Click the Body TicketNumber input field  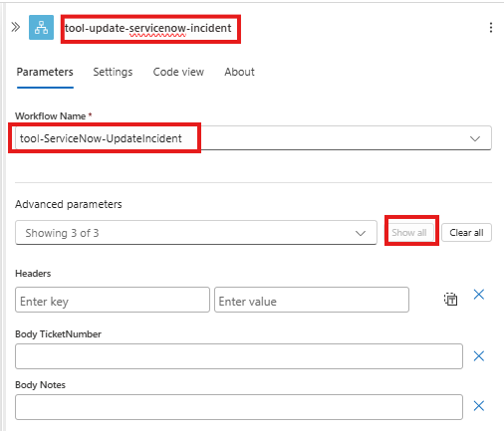coord(239,356)
